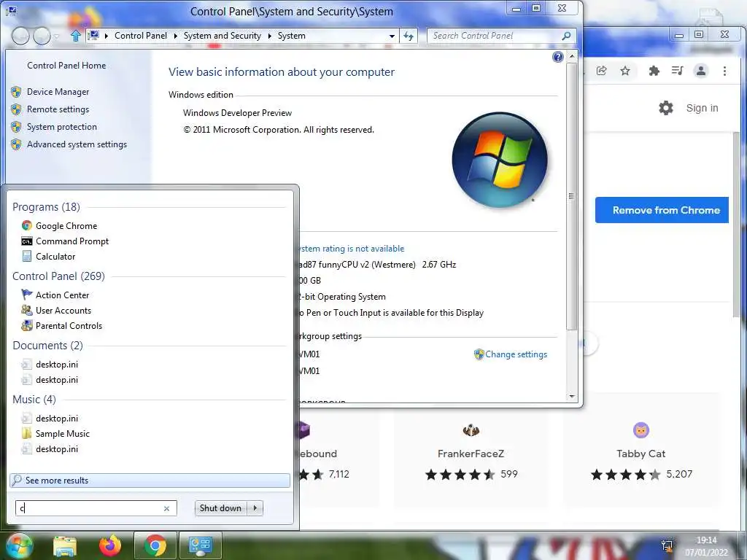Click the Forward navigation button

coord(42,36)
